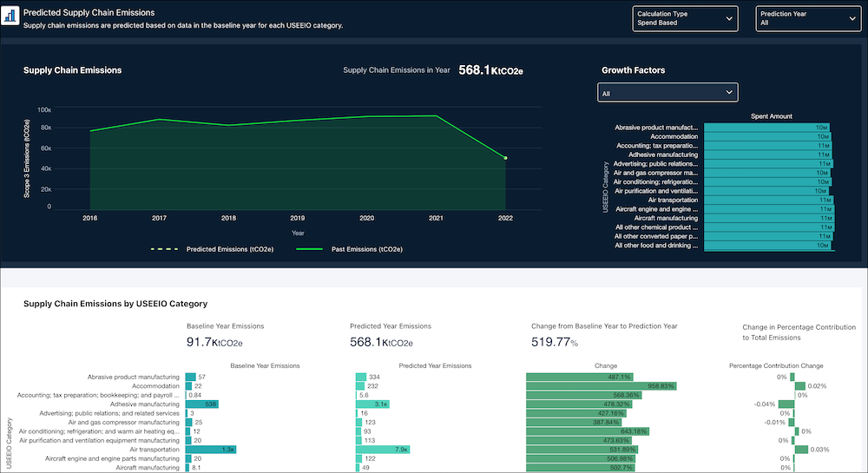
Task: Click the 568.1 KtCO2e Predicted Year Emissions value
Action: (381, 343)
